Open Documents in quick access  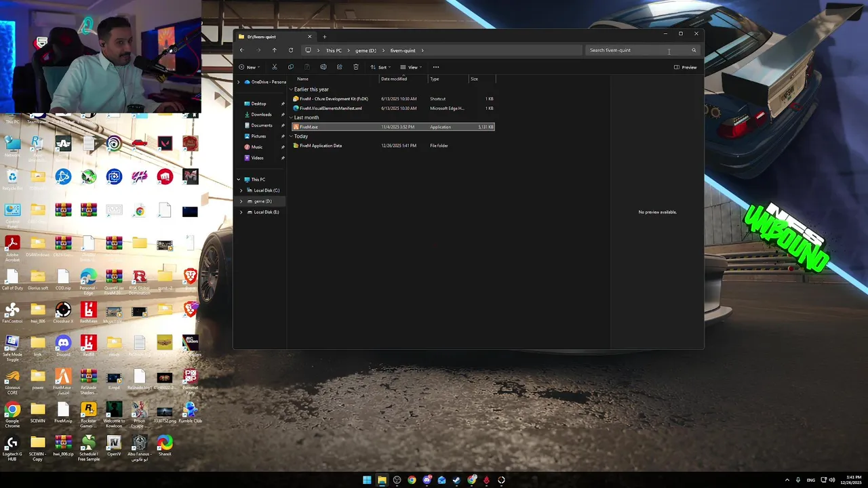[260, 125]
